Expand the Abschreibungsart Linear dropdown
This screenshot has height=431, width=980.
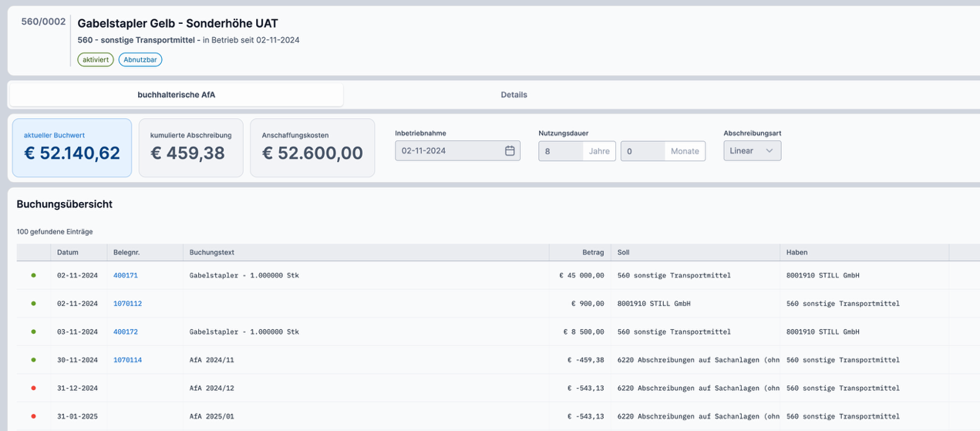coord(752,151)
